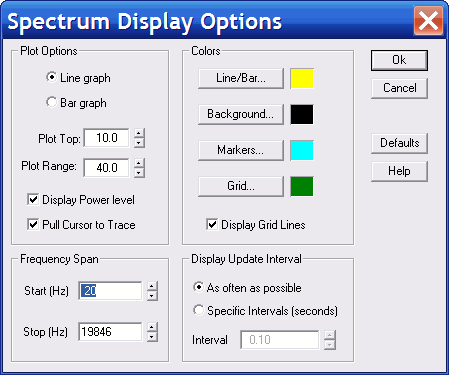The height and width of the screenshot is (375, 449).
Task: Click the green Grid color swatch
Action: pyautogui.click(x=302, y=186)
